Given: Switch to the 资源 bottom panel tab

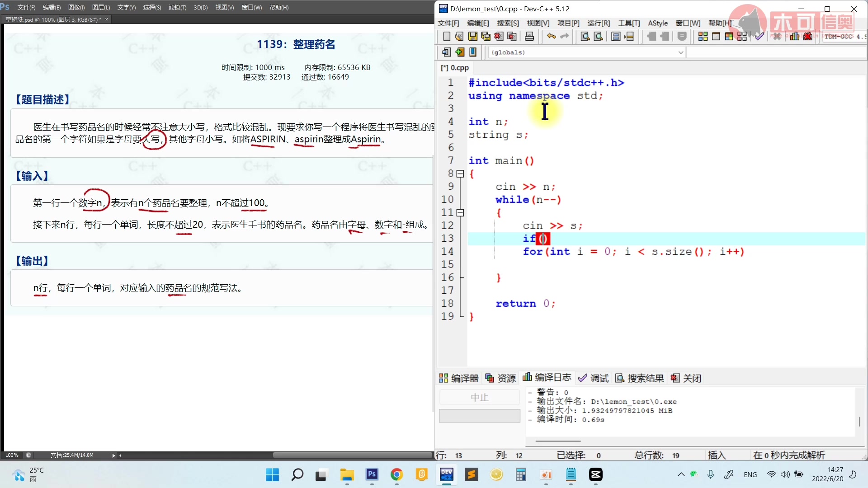Looking at the screenshot, I should [500, 378].
